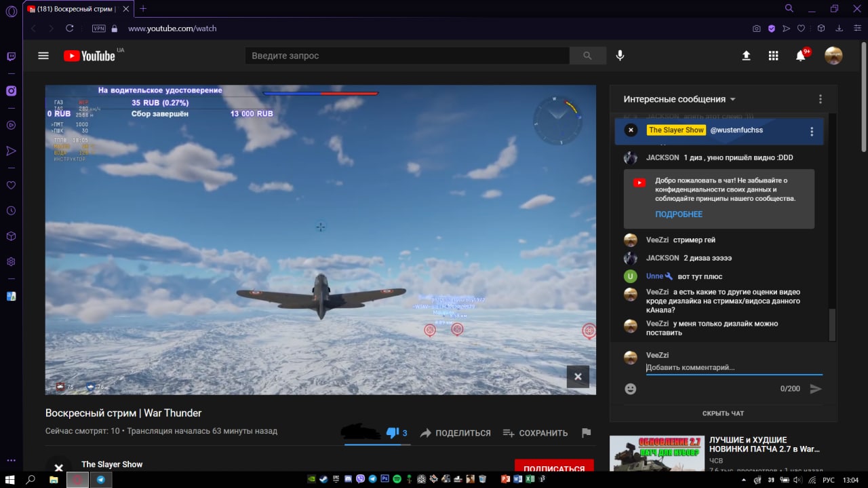The image size is (868, 488).
Task: Open My Flow in the sidebar
Action: (x=11, y=151)
